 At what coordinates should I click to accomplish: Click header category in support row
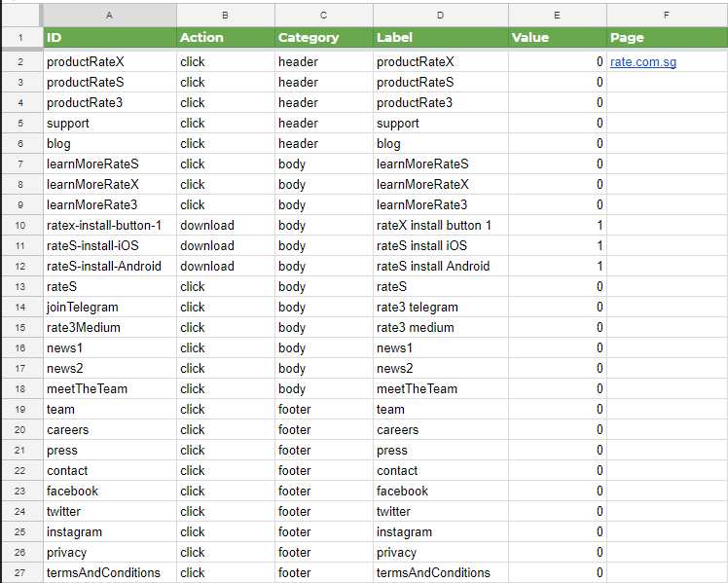[324, 123]
